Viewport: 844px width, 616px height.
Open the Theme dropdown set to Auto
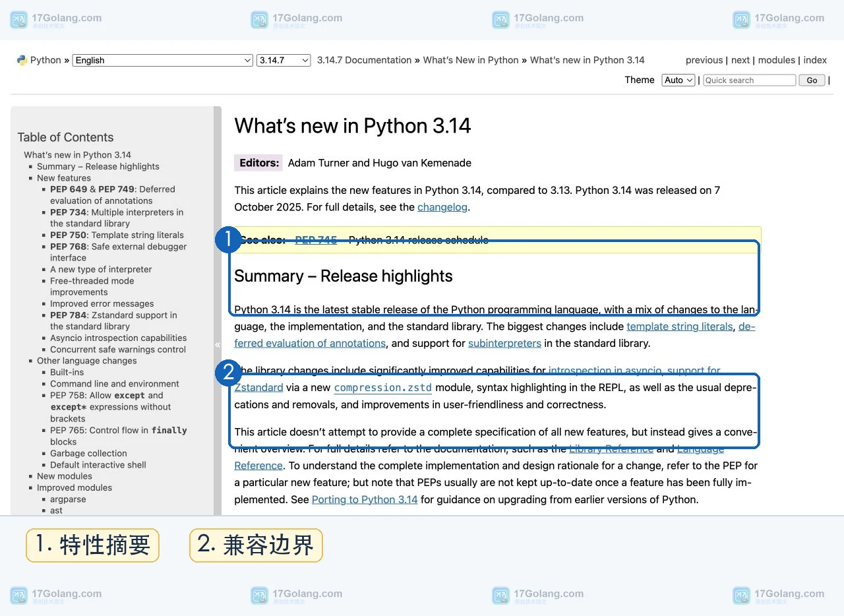click(x=678, y=80)
